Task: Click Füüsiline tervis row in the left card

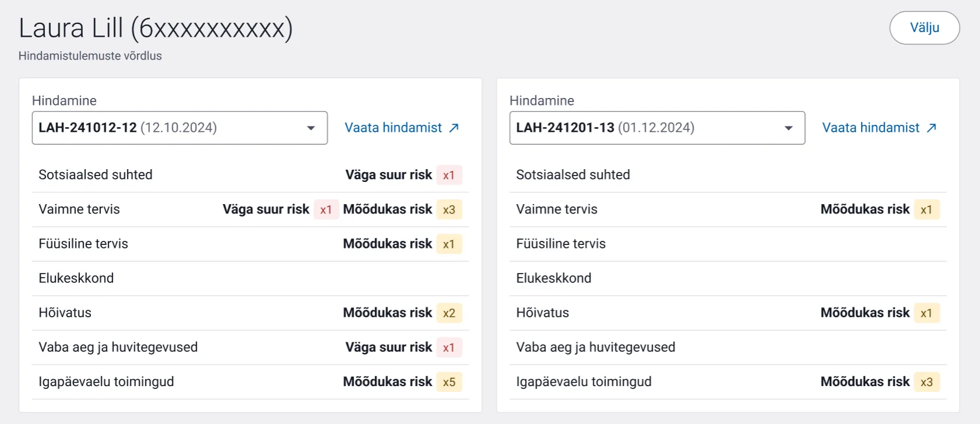Action: tap(83, 244)
